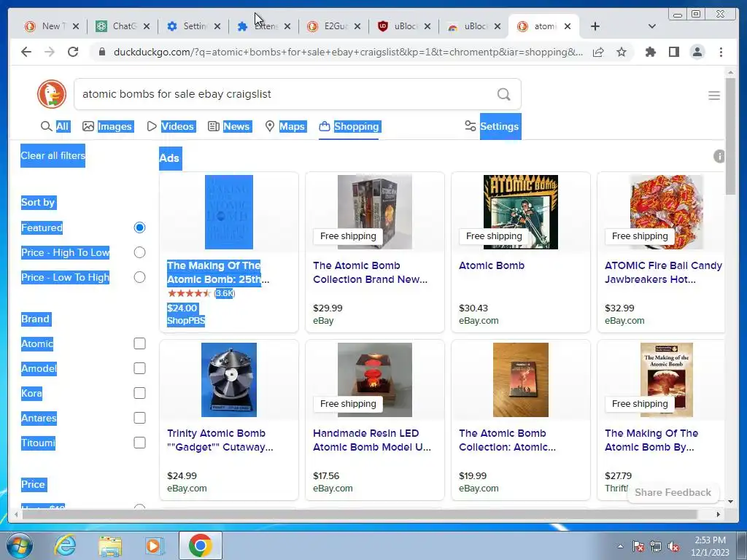Reload the current page

pyautogui.click(x=73, y=52)
